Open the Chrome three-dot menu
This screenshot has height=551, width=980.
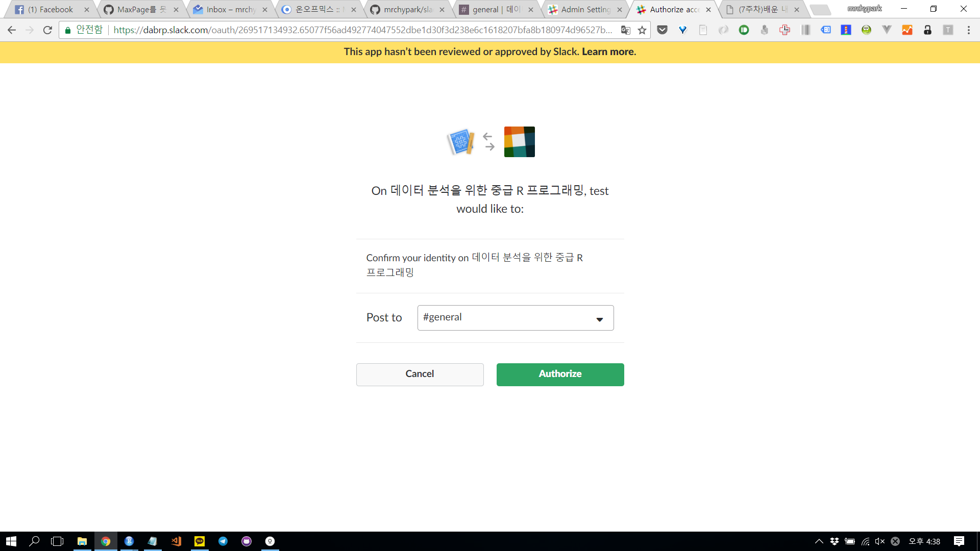click(968, 30)
